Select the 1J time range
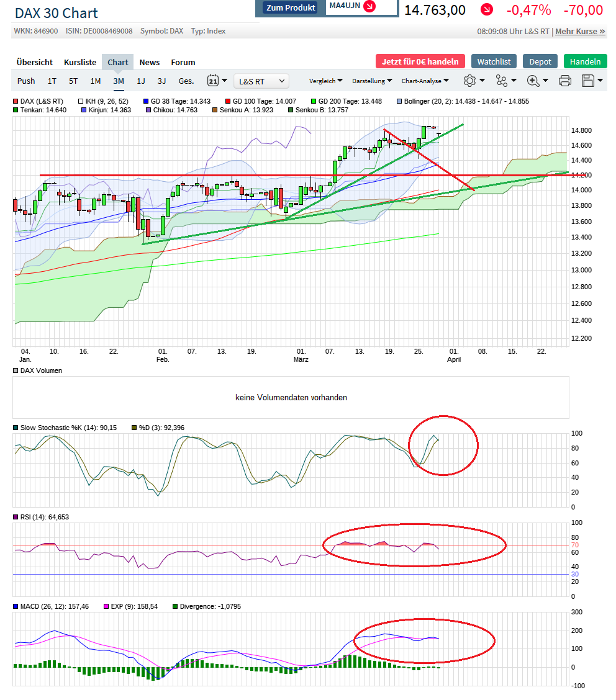This screenshot has height=700, width=616. pos(141,81)
